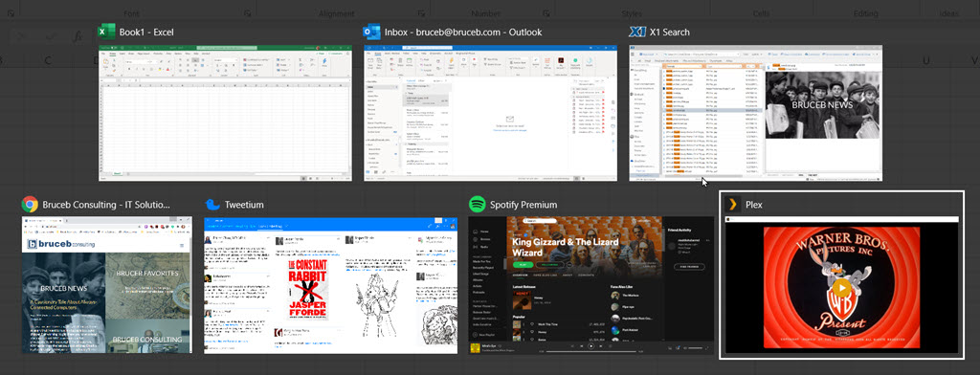Switch to the Book1 - Excel window thumbnail
The image size is (980, 375).
[225, 113]
